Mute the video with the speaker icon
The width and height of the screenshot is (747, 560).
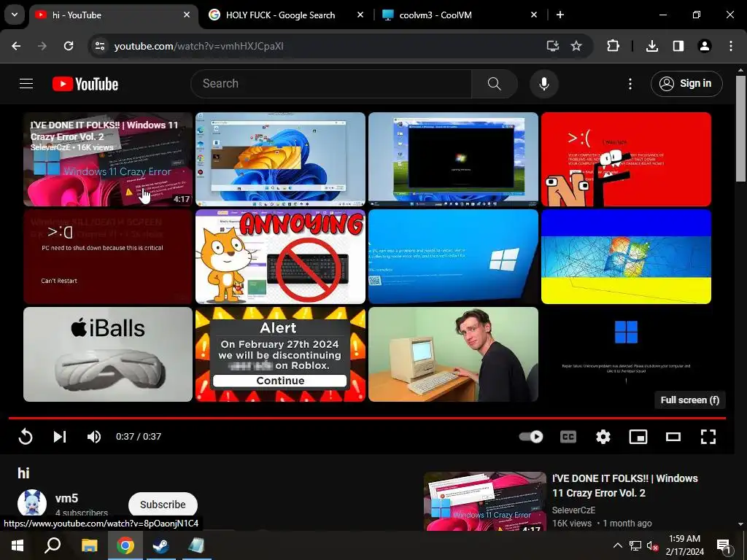click(x=94, y=437)
